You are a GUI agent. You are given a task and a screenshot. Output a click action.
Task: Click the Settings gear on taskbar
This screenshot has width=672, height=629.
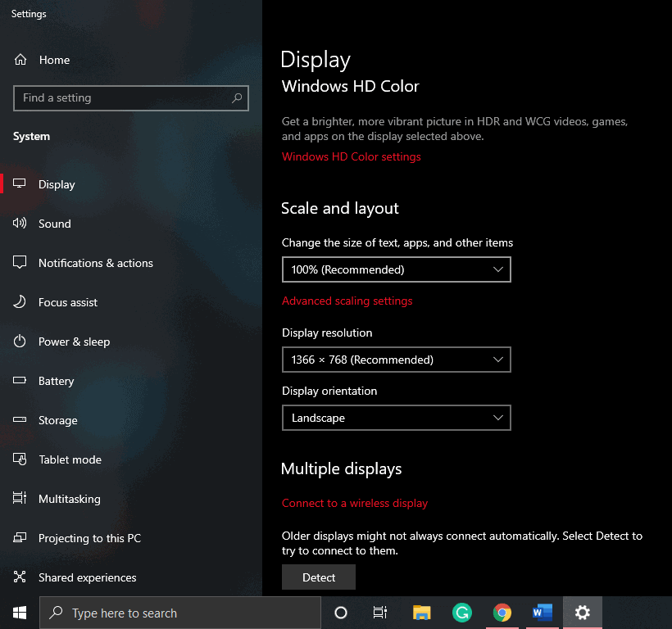click(x=583, y=613)
